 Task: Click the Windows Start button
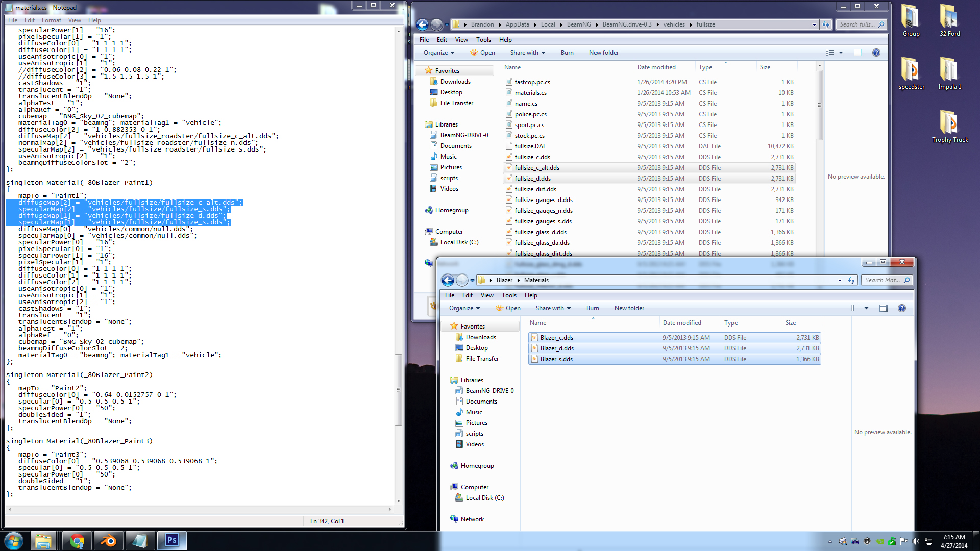pyautogui.click(x=14, y=540)
